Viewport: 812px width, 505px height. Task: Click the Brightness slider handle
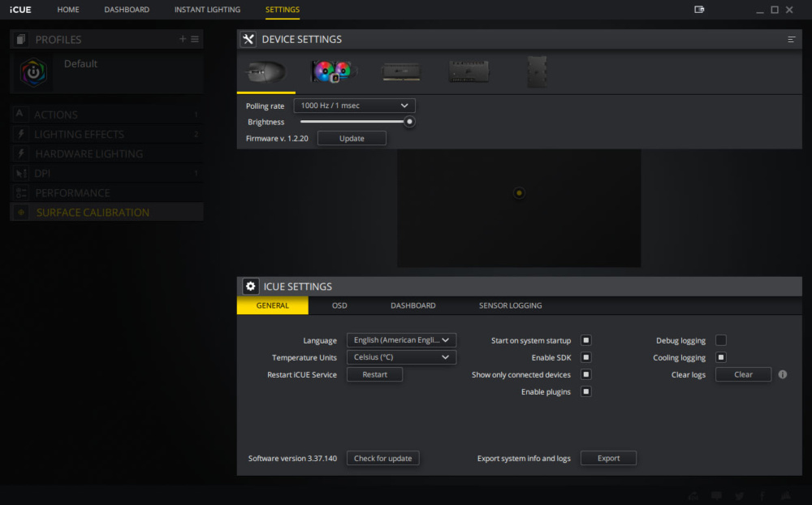pyautogui.click(x=409, y=122)
